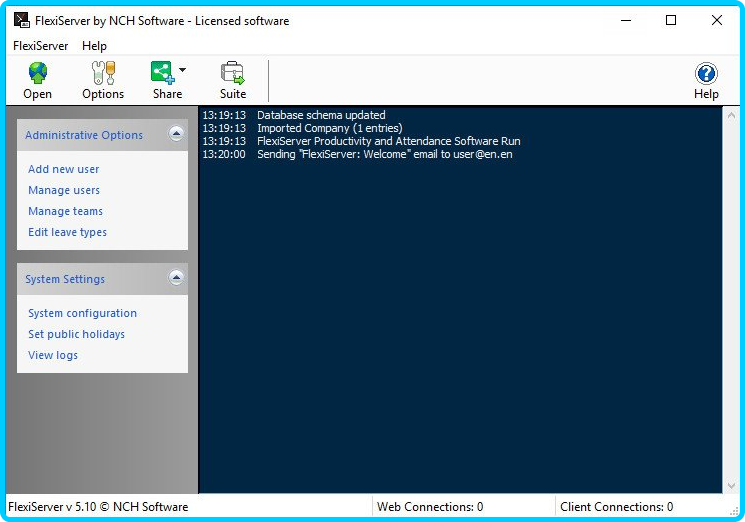
Task: Collapse the Administrative Options panel
Action: [176, 134]
